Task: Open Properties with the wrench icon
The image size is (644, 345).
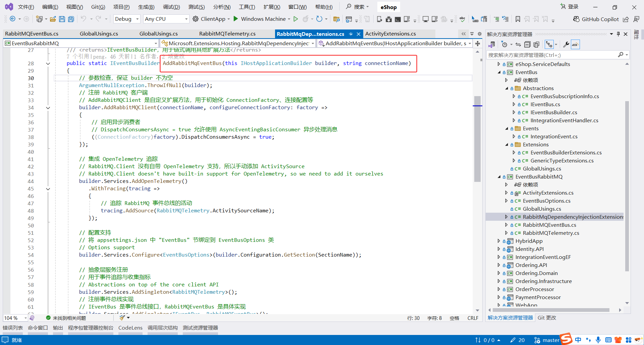Action: click(566, 45)
